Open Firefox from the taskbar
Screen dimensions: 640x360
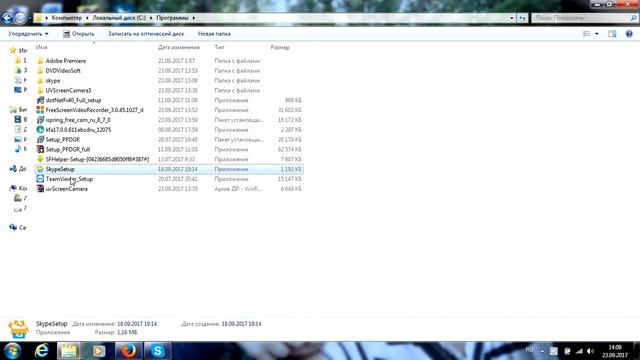128,351
